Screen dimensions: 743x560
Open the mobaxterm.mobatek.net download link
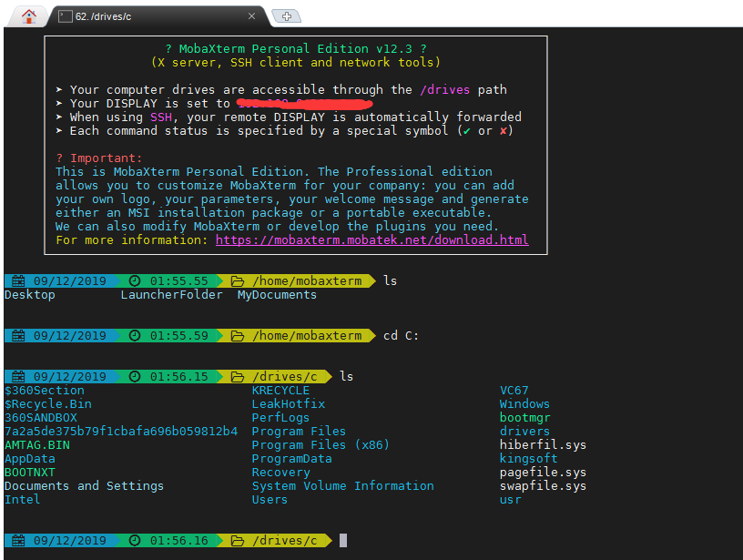click(372, 239)
